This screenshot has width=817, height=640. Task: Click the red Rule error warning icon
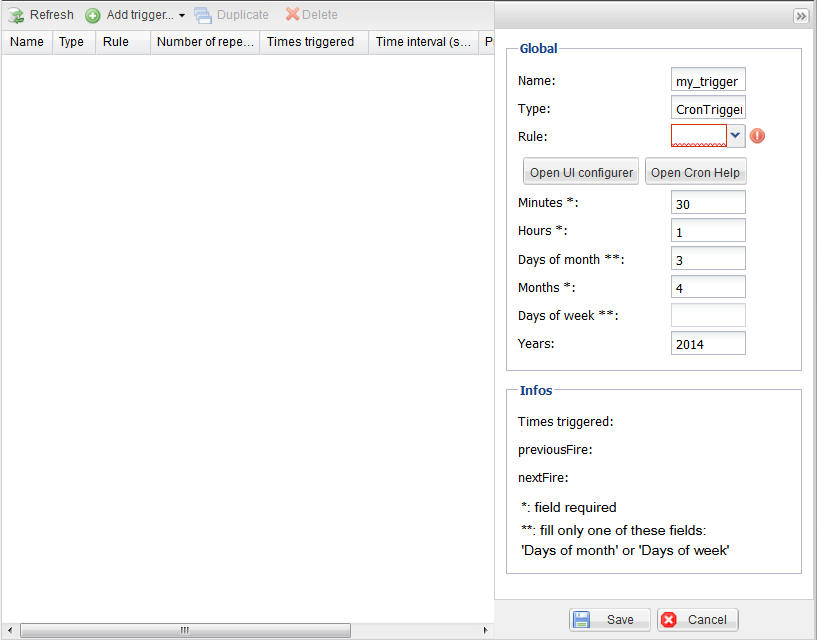click(757, 136)
